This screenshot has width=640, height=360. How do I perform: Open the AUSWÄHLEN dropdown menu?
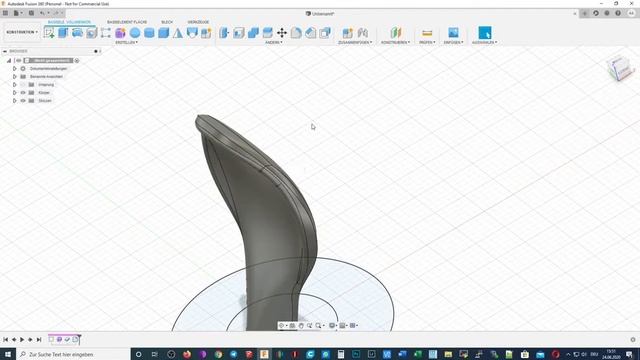[x=484, y=42]
